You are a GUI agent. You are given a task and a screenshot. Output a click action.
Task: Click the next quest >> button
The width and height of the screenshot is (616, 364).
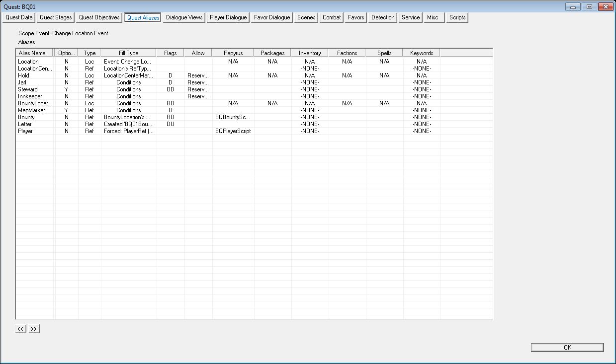34,329
